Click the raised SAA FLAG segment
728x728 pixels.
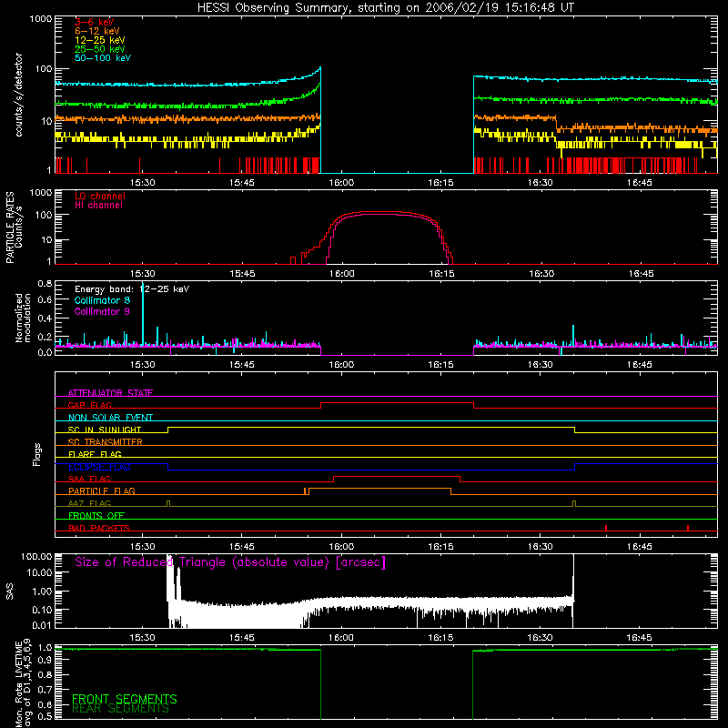[397, 477]
